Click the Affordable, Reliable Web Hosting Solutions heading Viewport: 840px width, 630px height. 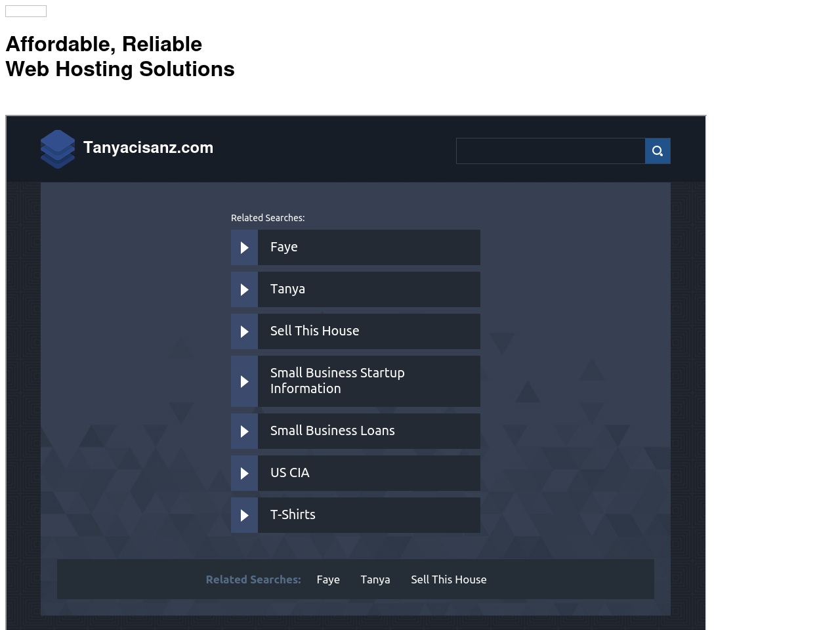coord(120,56)
